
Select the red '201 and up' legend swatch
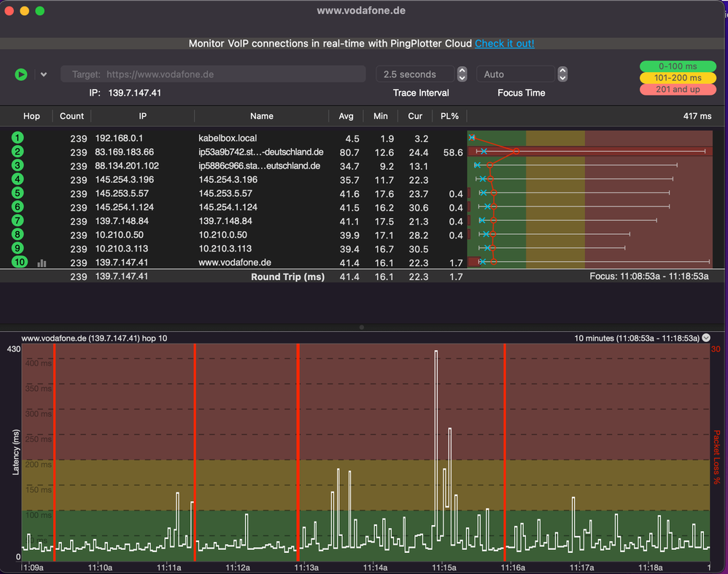[678, 90]
